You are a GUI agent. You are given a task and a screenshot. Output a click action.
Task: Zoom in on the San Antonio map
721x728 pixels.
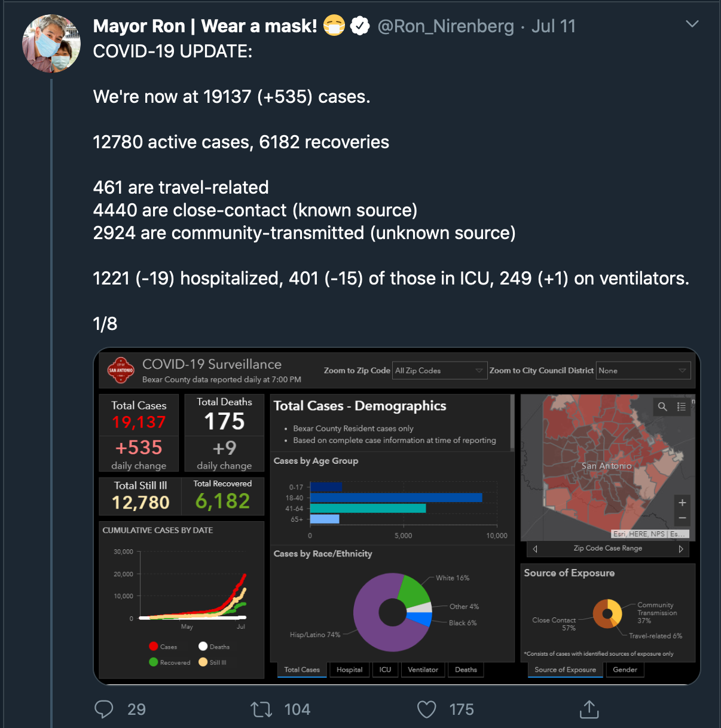click(682, 503)
